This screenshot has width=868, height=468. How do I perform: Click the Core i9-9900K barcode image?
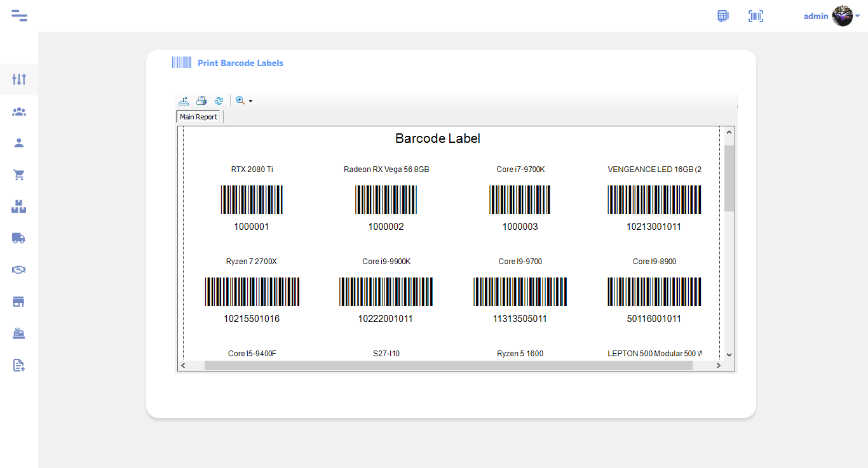coord(386,291)
